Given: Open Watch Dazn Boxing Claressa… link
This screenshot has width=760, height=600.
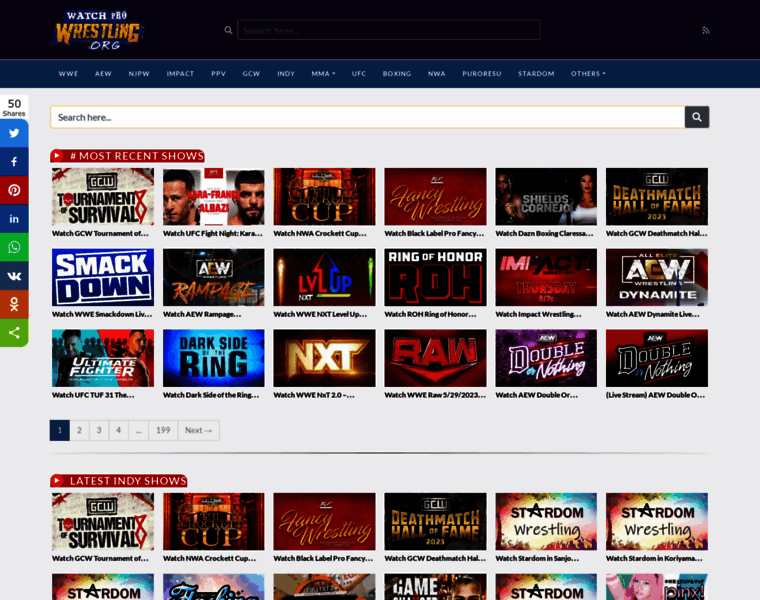Looking at the screenshot, I should [x=544, y=234].
